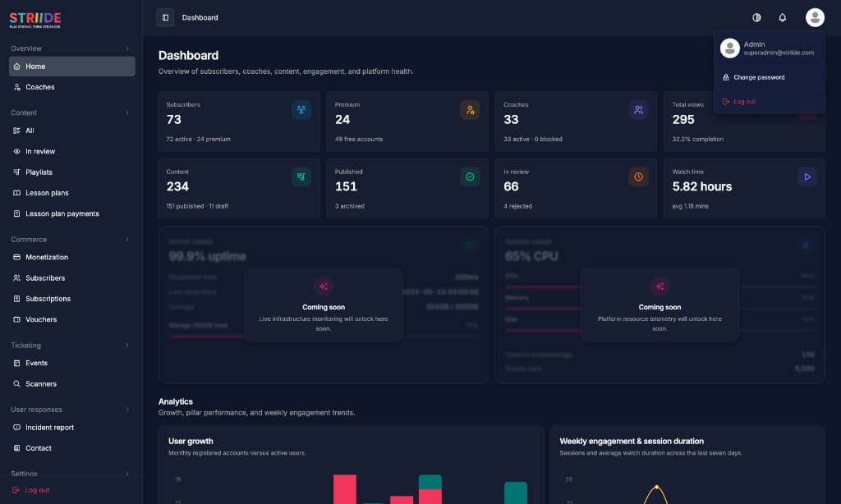The height and width of the screenshot is (504, 841).
Task: Click the book icon beside Lesson plans
Action: [x=16, y=192]
